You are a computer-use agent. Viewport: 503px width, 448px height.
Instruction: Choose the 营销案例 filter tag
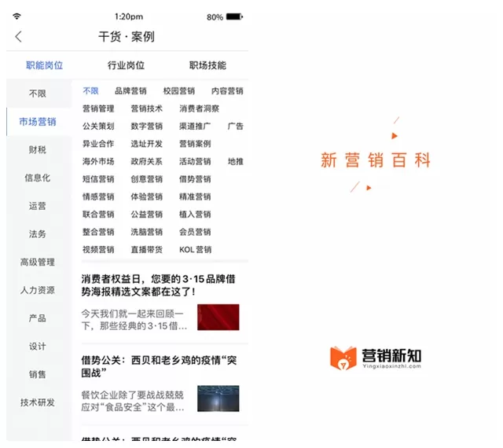click(x=195, y=144)
